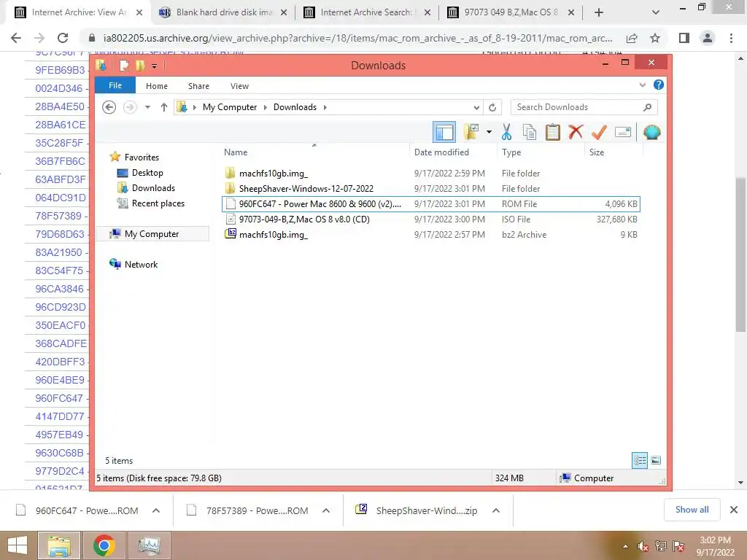Image resolution: width=747 pixels, height=560 pixels.
Task: Bookmark this page with star icon
Action: tap(655, 38)
